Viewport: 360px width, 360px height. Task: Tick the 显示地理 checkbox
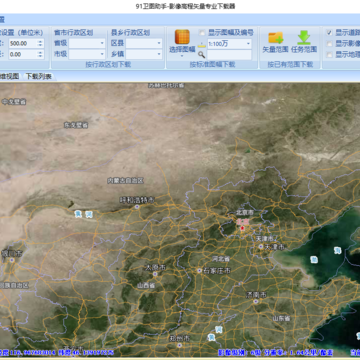coord(329,55)
